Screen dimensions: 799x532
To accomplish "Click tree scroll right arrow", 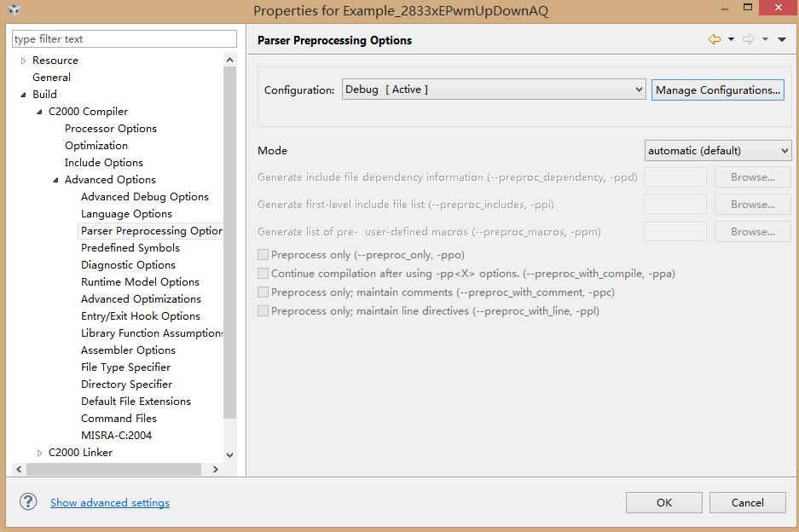I will click(x=216, y=469).
